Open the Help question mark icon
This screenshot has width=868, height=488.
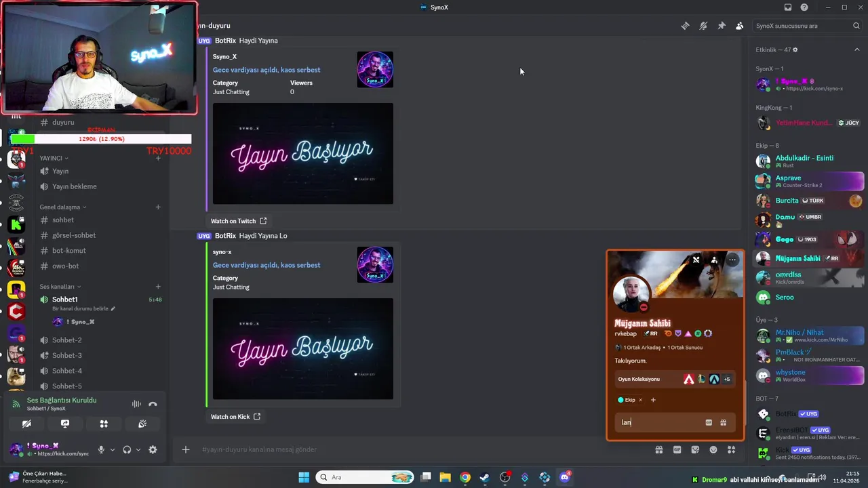pyautogui.click(x=804, y=7)
